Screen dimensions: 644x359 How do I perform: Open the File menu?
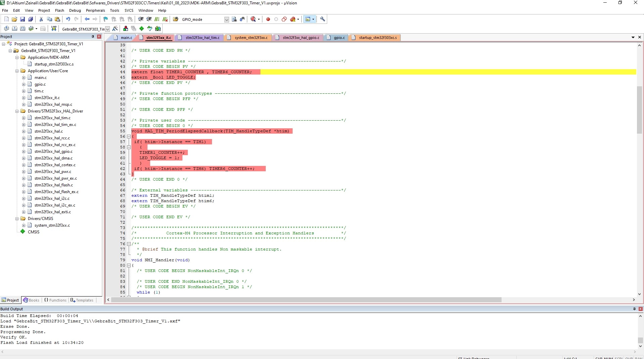point(5,10)
